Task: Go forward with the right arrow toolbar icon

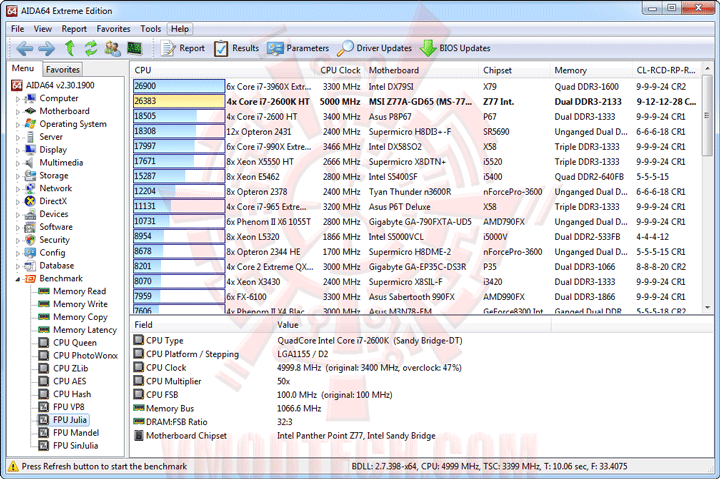Action: tap(46, 48)
